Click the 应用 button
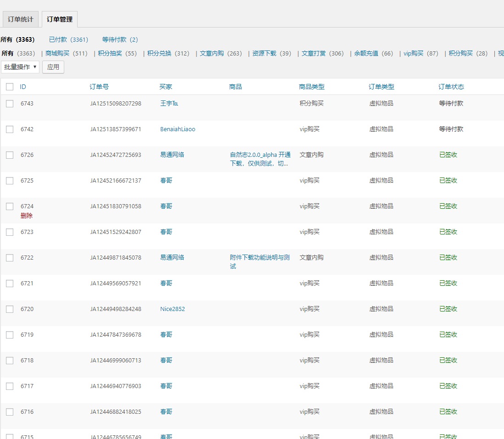Viewport: 504px width, 439px height. (53, 67)
